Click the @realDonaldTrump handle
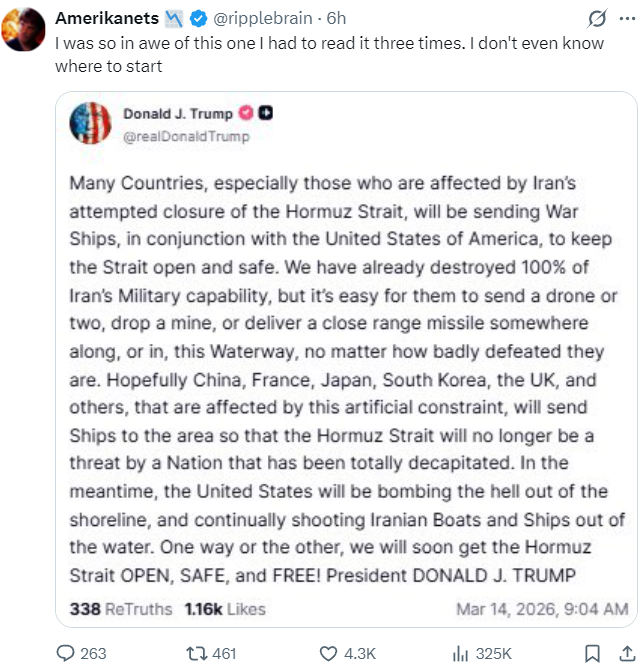 click(186, 136)
